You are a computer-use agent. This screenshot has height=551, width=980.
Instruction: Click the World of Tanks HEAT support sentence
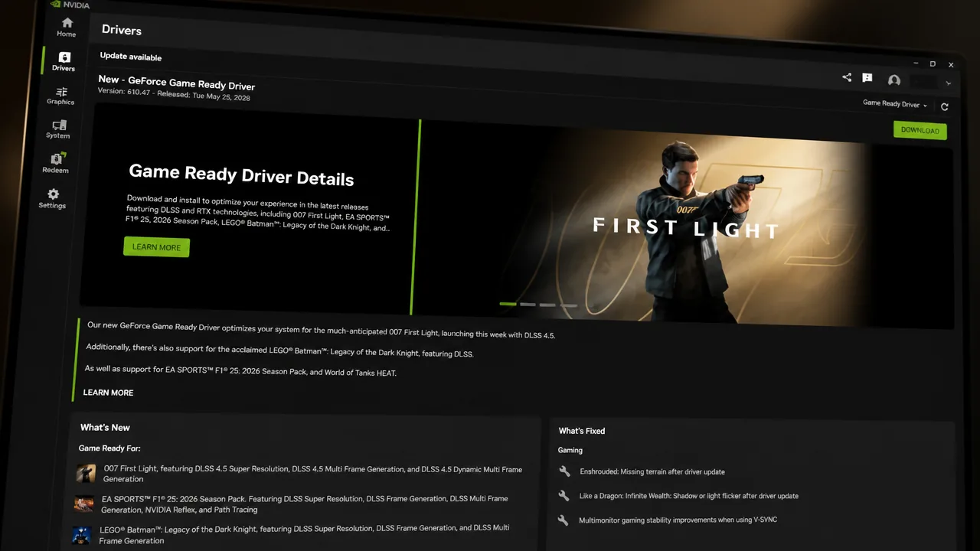click(240, 370)
